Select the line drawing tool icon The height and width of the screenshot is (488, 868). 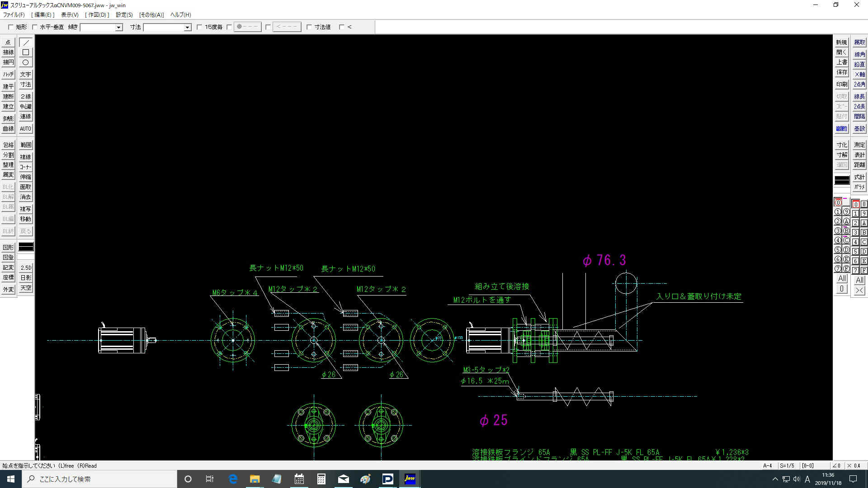[x=26, y=42]
